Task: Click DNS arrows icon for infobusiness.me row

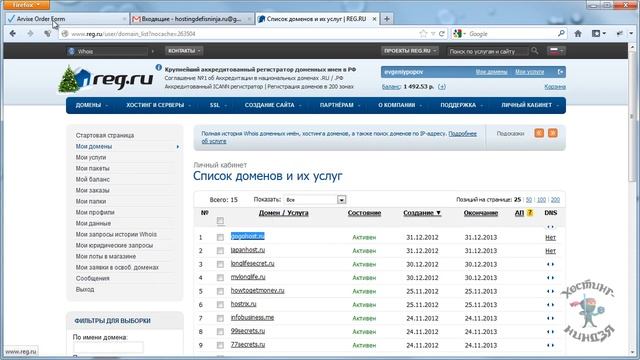Action: tap(550, 318)
